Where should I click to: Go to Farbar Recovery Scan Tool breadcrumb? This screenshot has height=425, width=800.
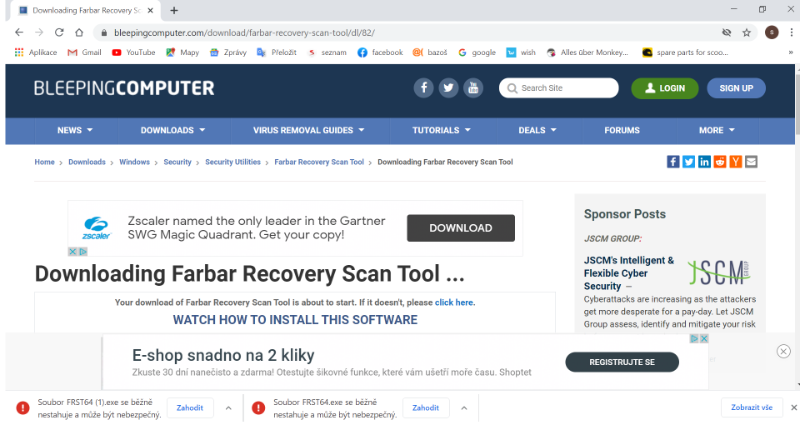pos(319,162)
